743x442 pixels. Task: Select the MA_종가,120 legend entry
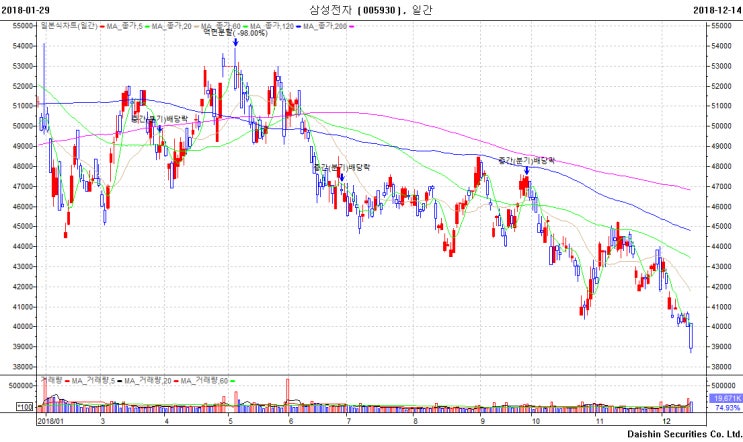(272, 26)
